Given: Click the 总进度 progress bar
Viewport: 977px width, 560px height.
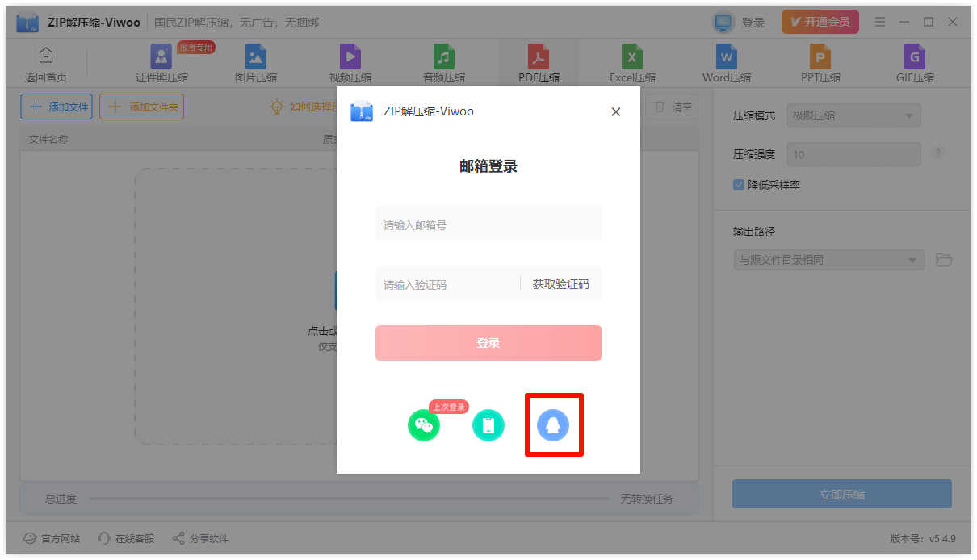Looking at the screenshot, I should 350,499.
